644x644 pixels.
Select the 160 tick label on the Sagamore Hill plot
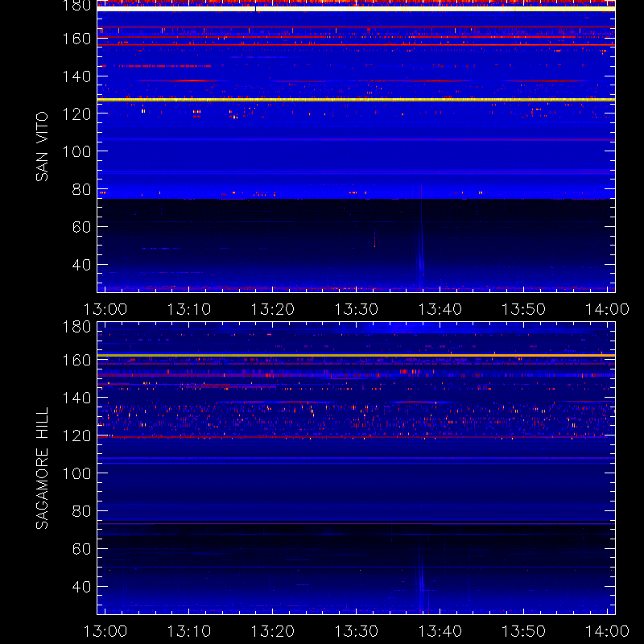[x=76, y=360]
